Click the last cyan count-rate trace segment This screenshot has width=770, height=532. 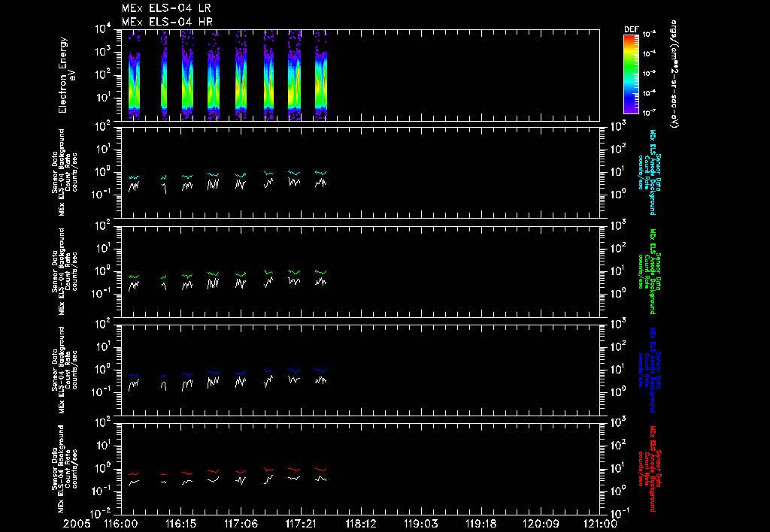(x=320, y=173)
